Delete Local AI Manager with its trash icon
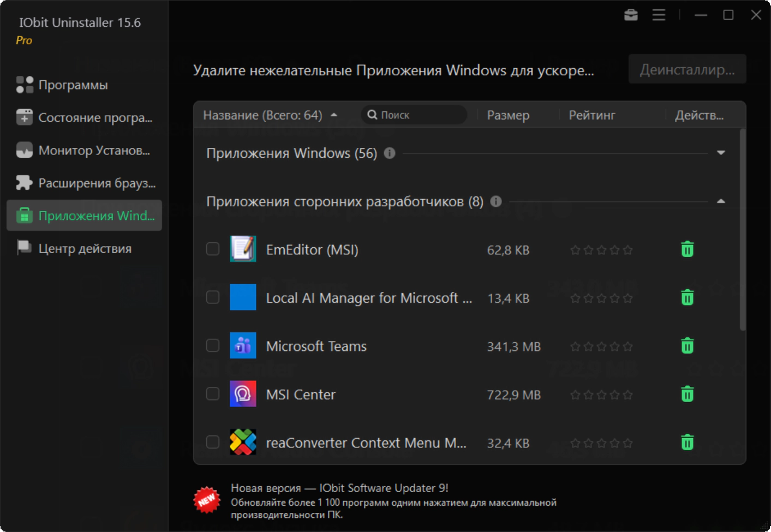 688,297
